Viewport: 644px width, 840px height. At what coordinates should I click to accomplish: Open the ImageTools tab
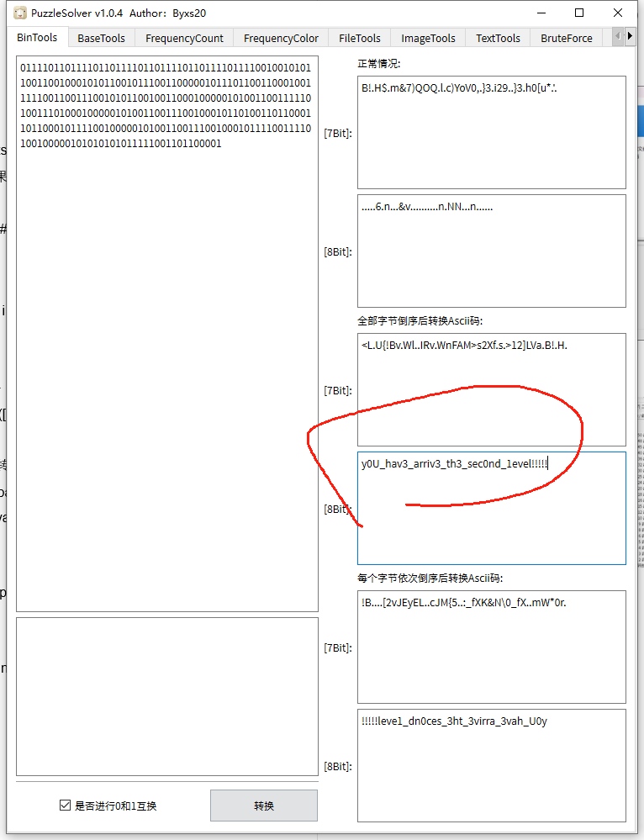pyautogui.click(x=428, y=38)
